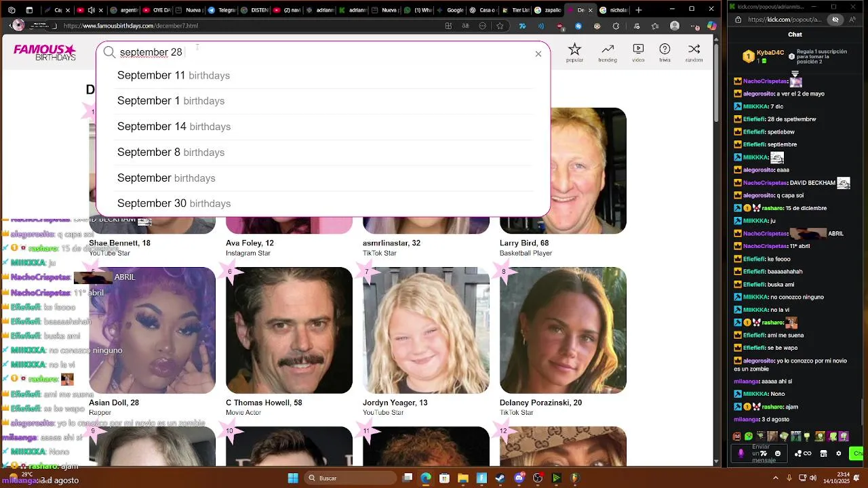Select 'September 30 birthdays' suggestion

tap(324, 203)
